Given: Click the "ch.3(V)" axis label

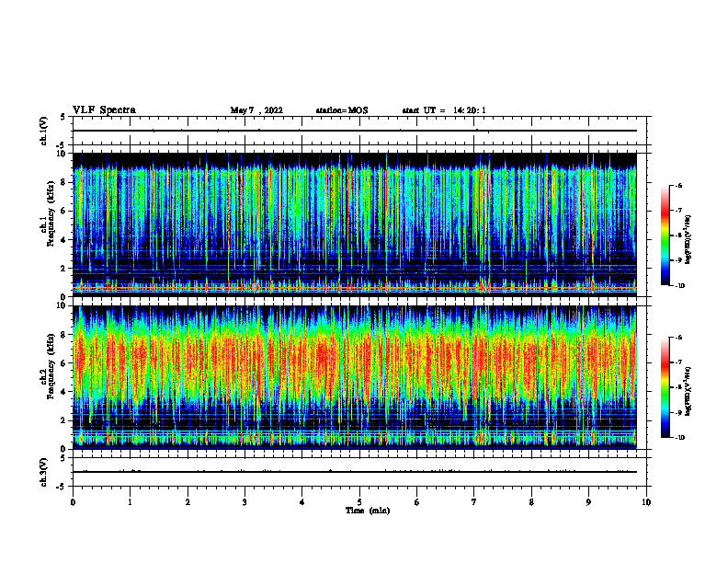Looking at the screenshot, I should pyautogui.click(x=44, y=472).
